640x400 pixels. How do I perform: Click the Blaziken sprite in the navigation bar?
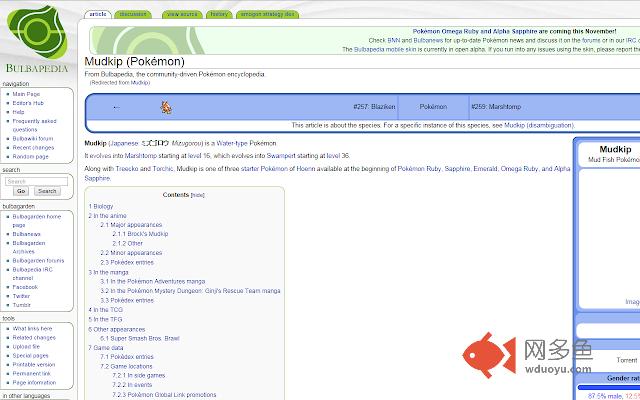coord(166,107)
